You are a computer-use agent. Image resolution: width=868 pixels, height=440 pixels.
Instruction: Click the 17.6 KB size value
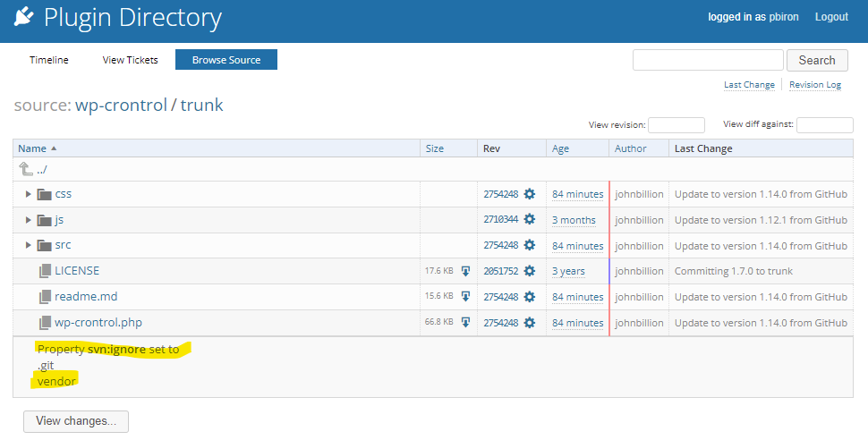[x=439, y=271]
